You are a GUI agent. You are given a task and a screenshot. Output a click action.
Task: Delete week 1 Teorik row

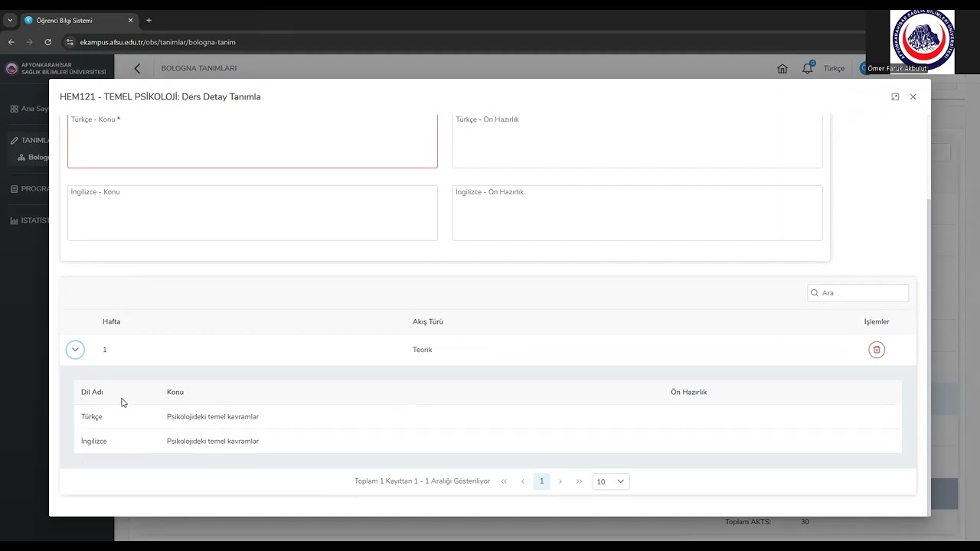click(x=877, y=350)
